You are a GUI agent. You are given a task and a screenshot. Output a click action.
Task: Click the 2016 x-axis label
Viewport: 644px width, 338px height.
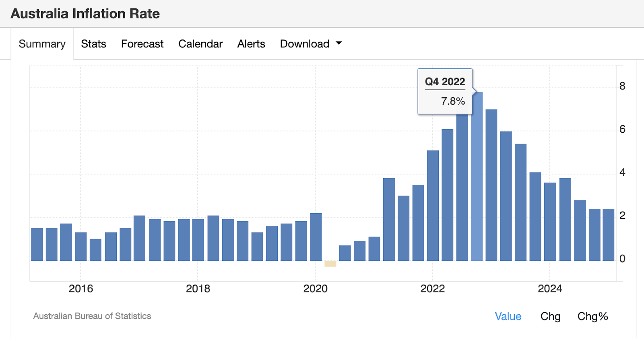[x=80, y=289]
